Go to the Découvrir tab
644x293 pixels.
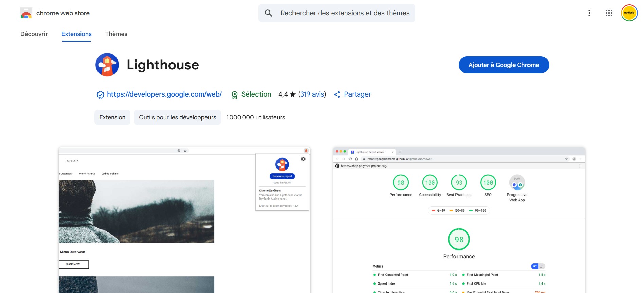click(34, 34)
